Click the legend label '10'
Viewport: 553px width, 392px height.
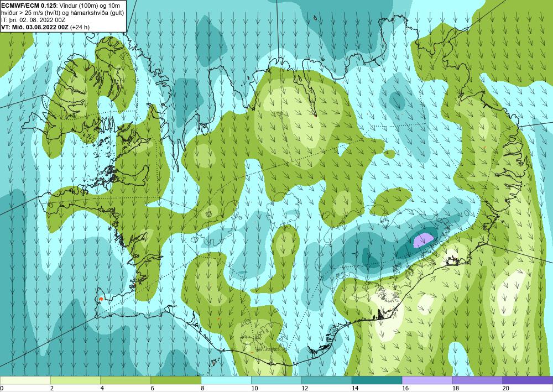[x=254, y=388]
